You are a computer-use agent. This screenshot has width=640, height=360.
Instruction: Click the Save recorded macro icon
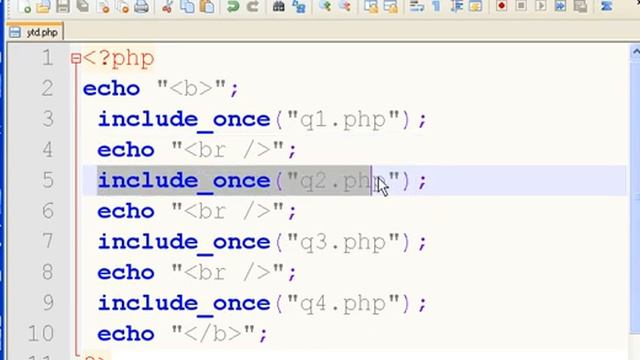[x=580, y=6]
